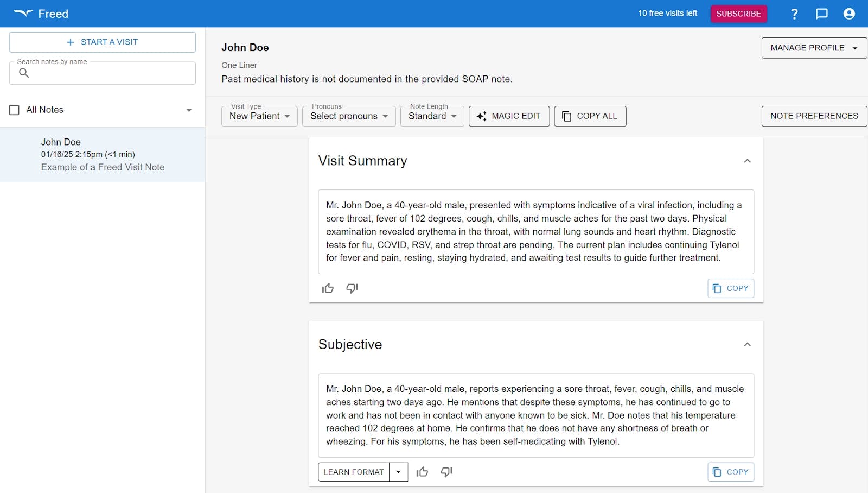Thumbs up the Subjective section
Image resolution: width=868 pixels, height=493 pixels.
point(422,472)
